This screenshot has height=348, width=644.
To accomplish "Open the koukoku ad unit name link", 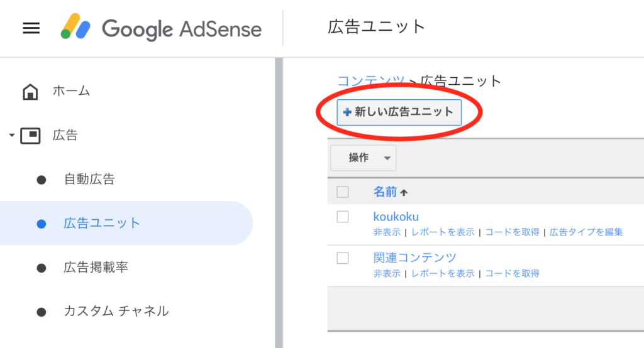I will (x=396, y=216).
